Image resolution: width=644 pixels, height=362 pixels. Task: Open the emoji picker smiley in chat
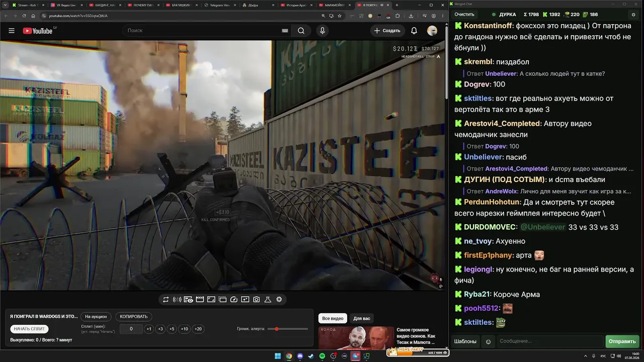pos(488,342)
